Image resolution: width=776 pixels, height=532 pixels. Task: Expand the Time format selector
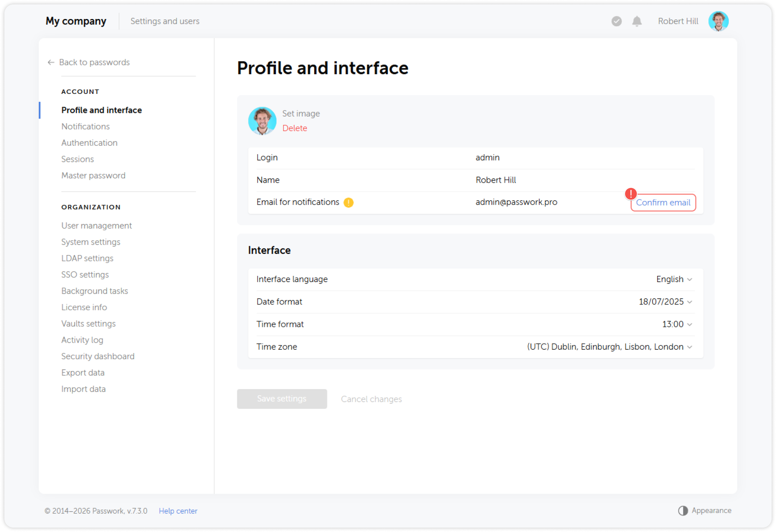tap(690, 324)
